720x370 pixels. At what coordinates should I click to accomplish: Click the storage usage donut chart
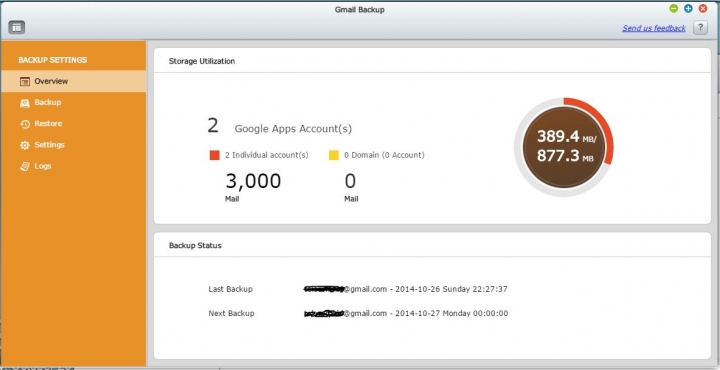pyautogui.click(x=564, y=147)
